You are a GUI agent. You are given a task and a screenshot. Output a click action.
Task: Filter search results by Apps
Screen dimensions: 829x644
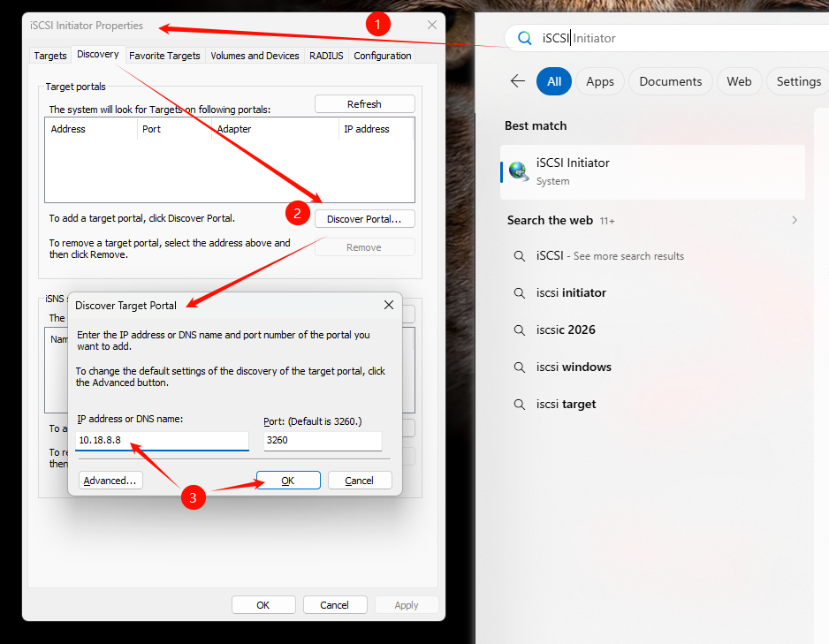point(600,81)
